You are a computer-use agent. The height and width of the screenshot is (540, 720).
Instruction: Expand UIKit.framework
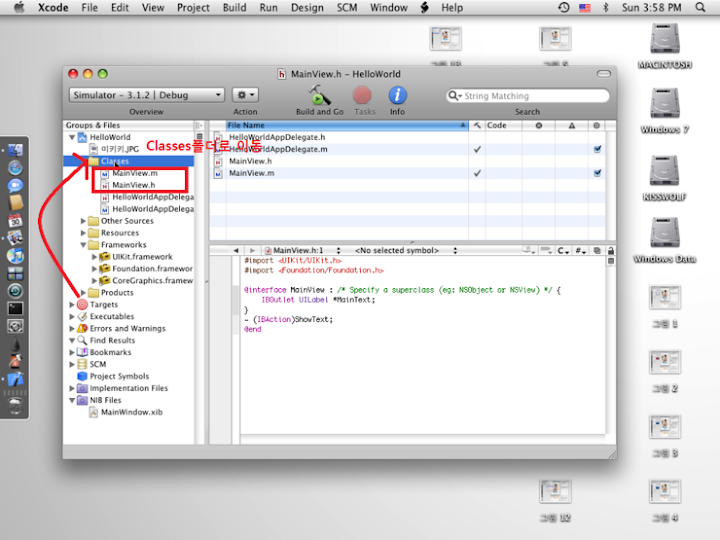click(94, 257)
